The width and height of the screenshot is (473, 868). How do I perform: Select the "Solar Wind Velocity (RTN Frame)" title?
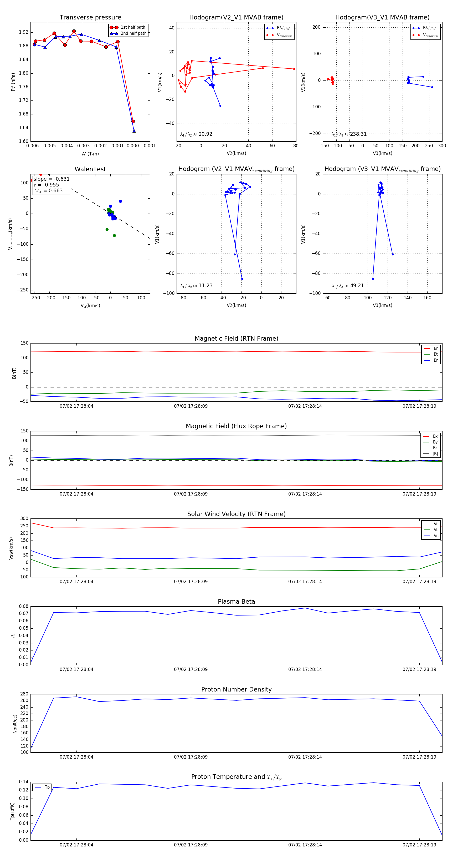pyautogui.click(x=236, y=514)
